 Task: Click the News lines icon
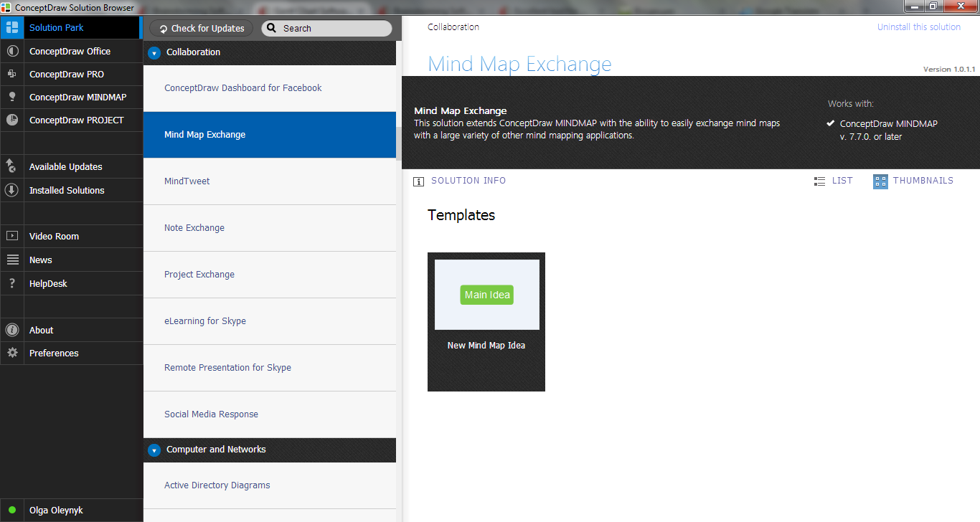[11, 260]
